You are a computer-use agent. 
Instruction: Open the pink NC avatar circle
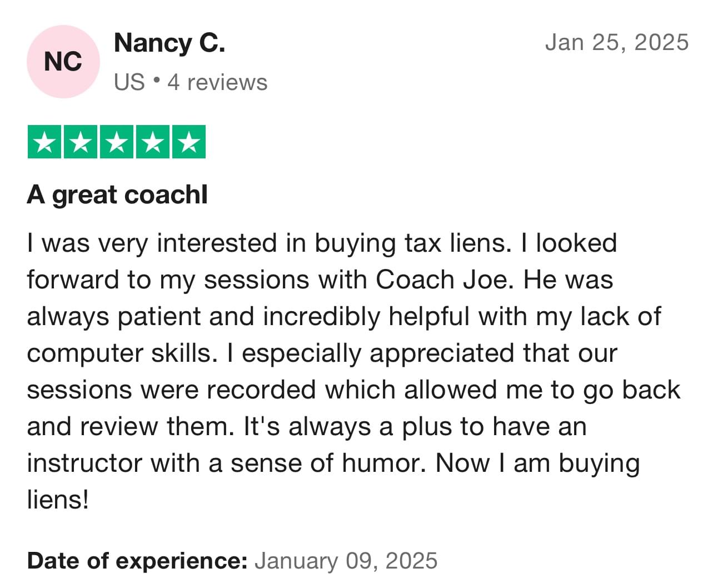[x=63, y=62]
